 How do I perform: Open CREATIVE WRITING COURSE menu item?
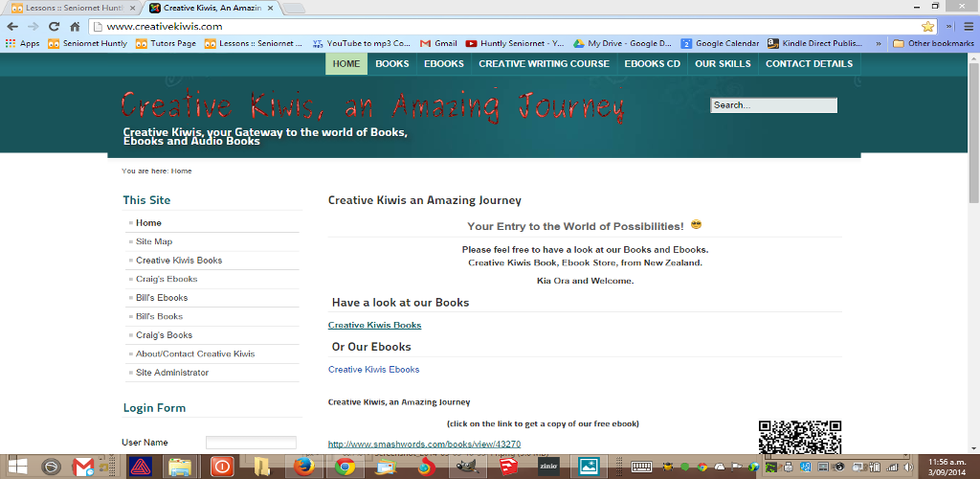click(544, 64)
